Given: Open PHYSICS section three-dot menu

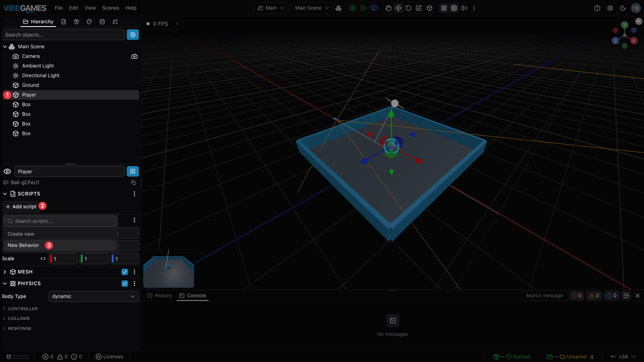Looking at the screenshot, I should 134,284.
